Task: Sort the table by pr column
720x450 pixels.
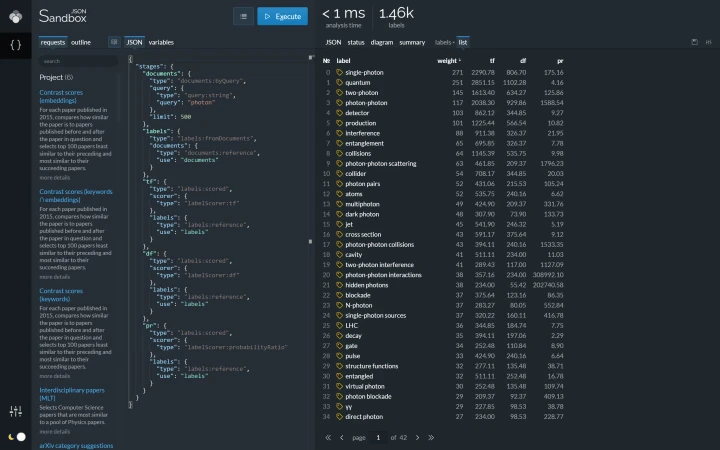Action: (560, 61)
